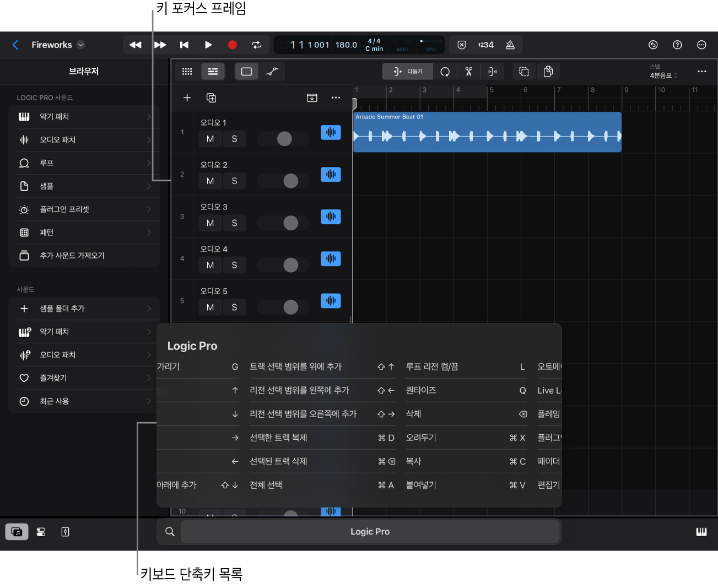Select the scissors split tool
This screenshot has height=588, width=718.
[x=469, y=72]
